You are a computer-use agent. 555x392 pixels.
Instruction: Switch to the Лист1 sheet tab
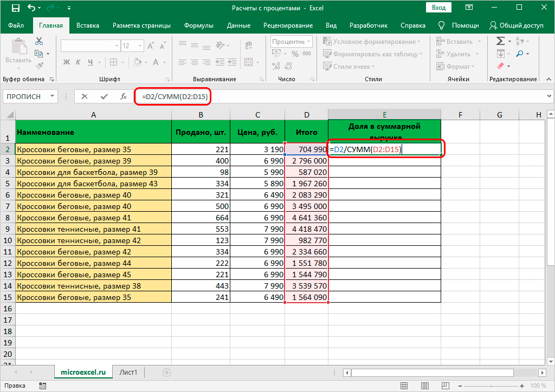[x=128, y=373]
